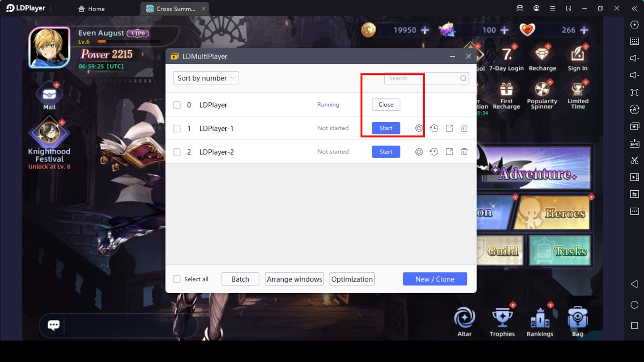The height and width of the screenshot is (362, 644).
Task: Open settings gear for LDPlayer-1
Action: point(419,128)
